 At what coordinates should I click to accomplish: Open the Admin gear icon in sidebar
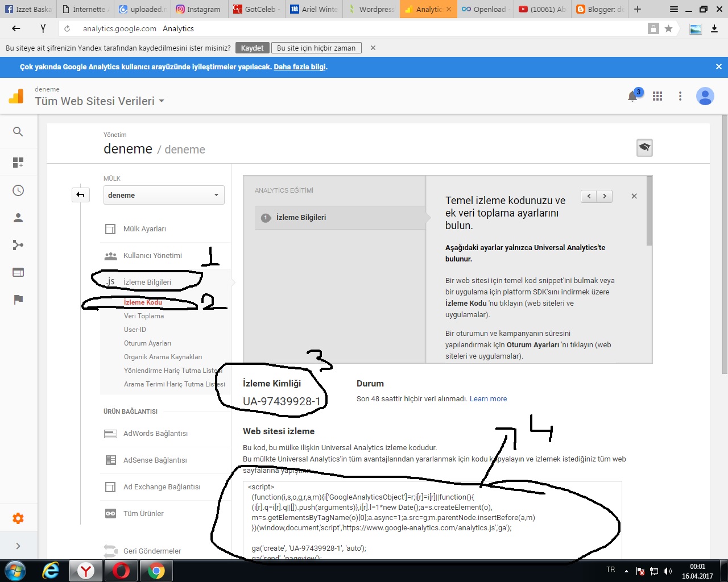coord(18,518)
